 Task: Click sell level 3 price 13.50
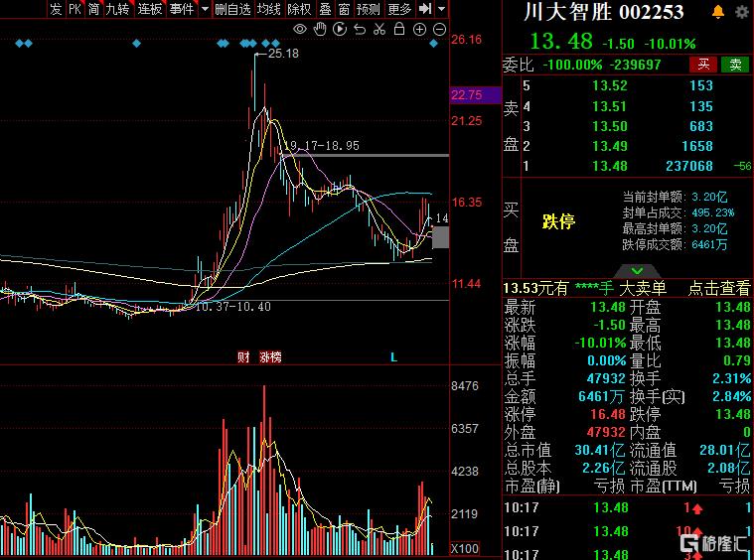(610, 126)
